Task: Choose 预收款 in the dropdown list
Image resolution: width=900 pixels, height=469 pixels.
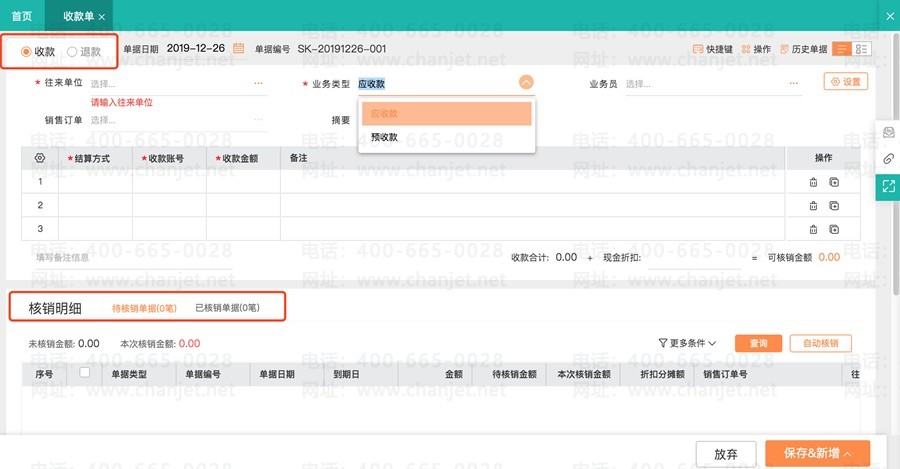Action: coord(447,137)
